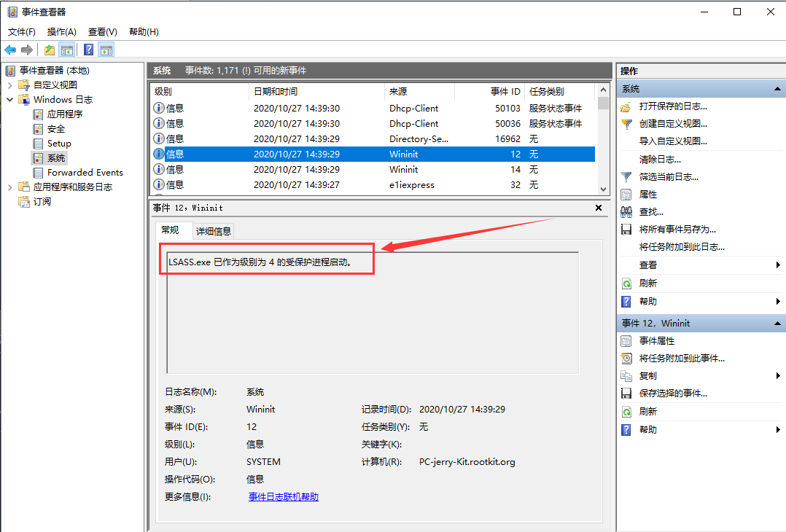Viewport: 786px width, 532px height.
Task: Click the event list scrollbar down arrow
Action: pos(603,189)
